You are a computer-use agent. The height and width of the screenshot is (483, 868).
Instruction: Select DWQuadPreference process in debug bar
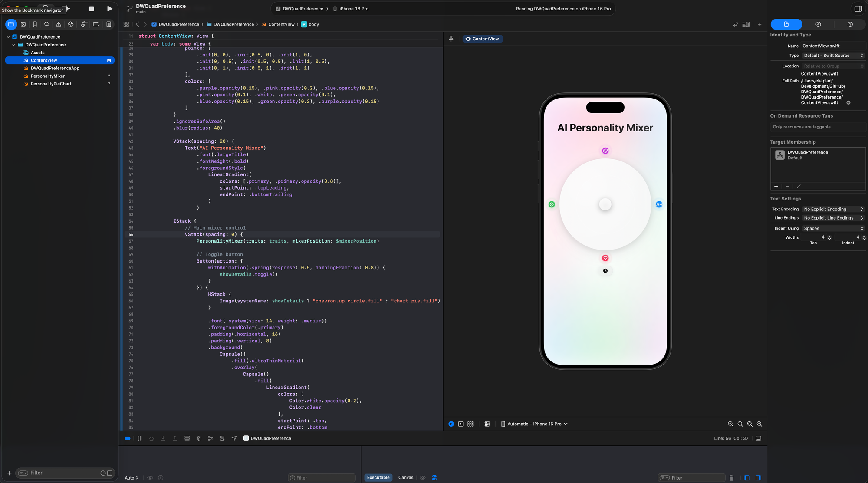click(x=267, y=438)
